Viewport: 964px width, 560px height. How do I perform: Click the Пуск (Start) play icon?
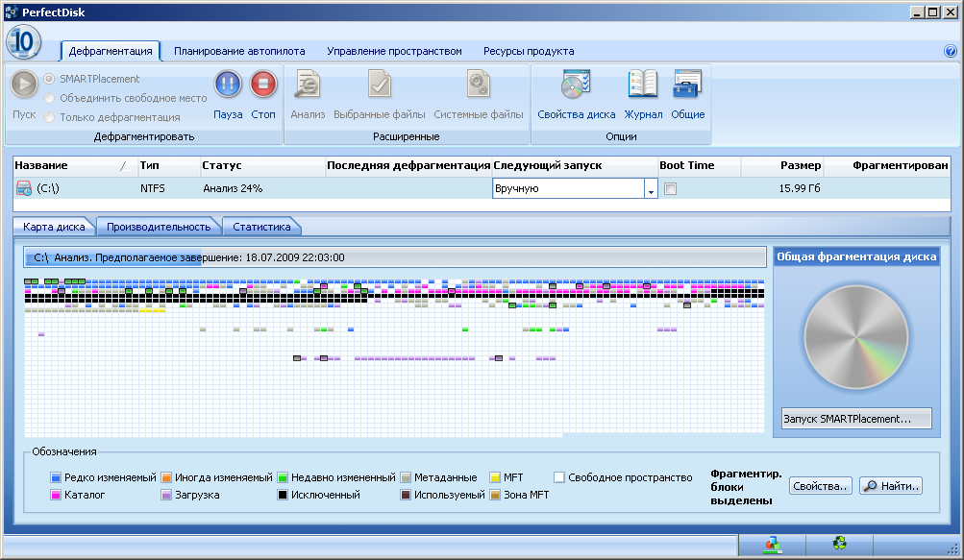point(24,85)
